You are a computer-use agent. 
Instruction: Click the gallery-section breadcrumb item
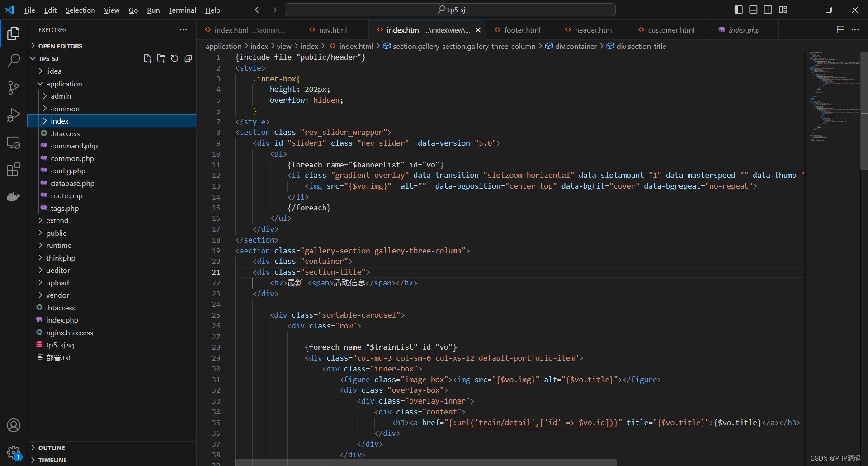pos(459,46)
